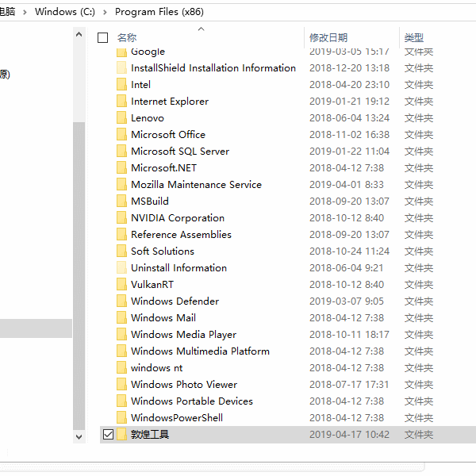Click date 2019-01-21 19:12 of Internet Explorer
476x476 pixels.
[x=349, y=102]
